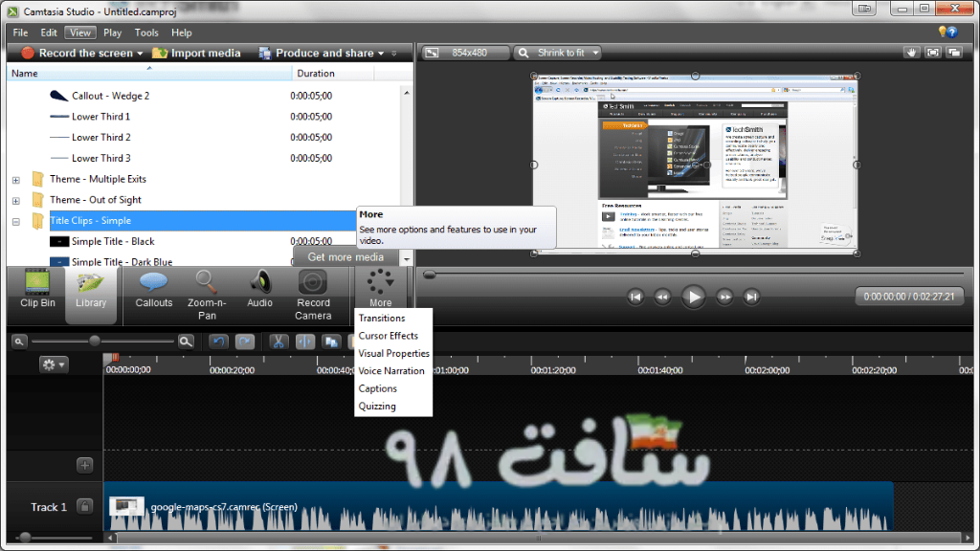
Task: Open the Callouts tool
Action: [154, 289]
